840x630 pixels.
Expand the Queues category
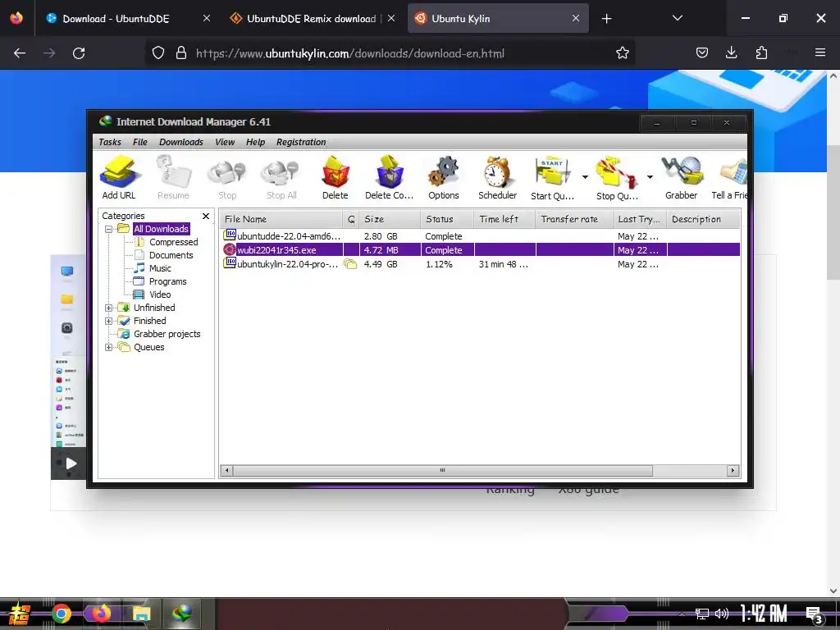[109, 347]
